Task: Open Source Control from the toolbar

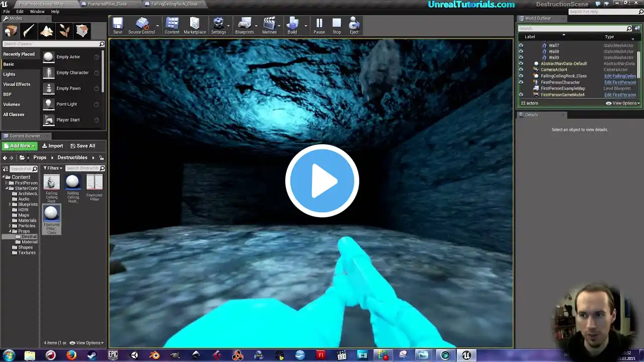Action: click(141, 26)
